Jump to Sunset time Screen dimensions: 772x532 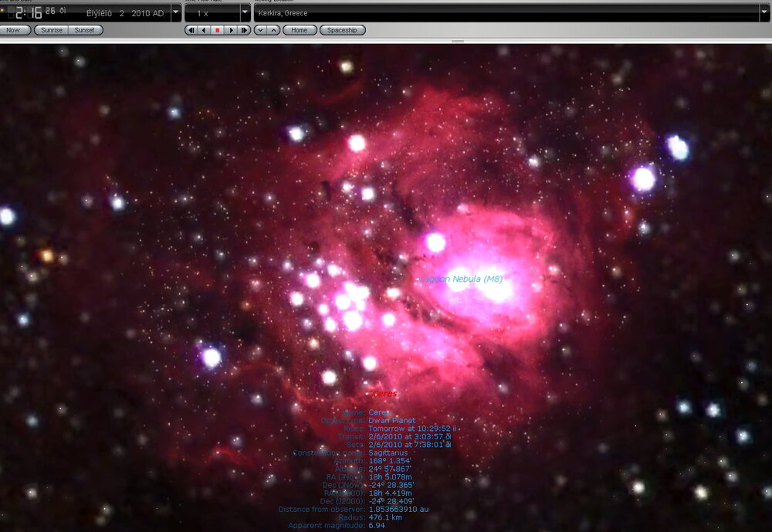(84, 29)
